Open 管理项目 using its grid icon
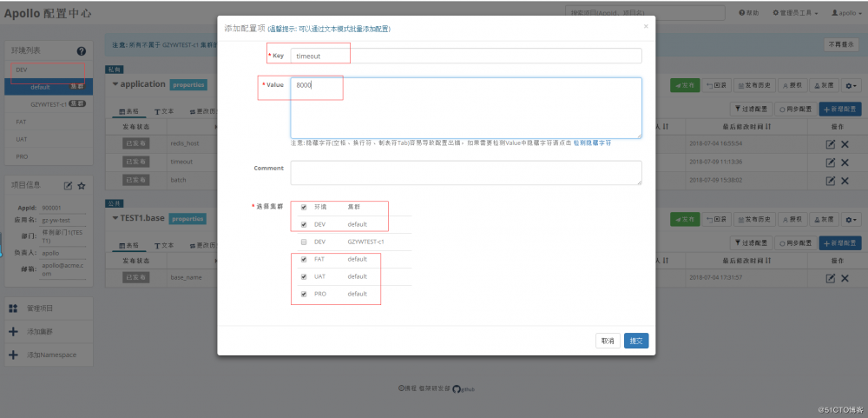The width and height of the screenshot is (868, 418). (x=14, y=309)
